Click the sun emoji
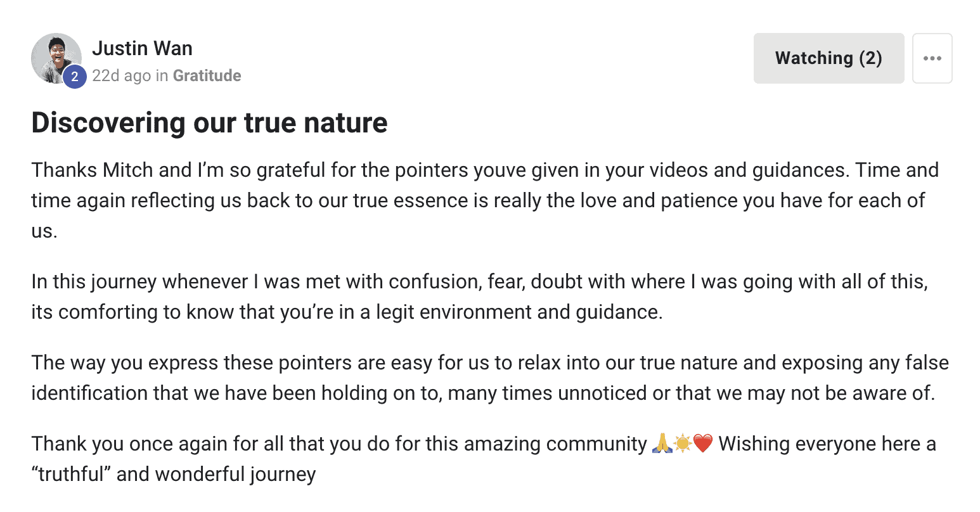The width and height of the screenshot is (980, 512). click(x=683, y=444)
